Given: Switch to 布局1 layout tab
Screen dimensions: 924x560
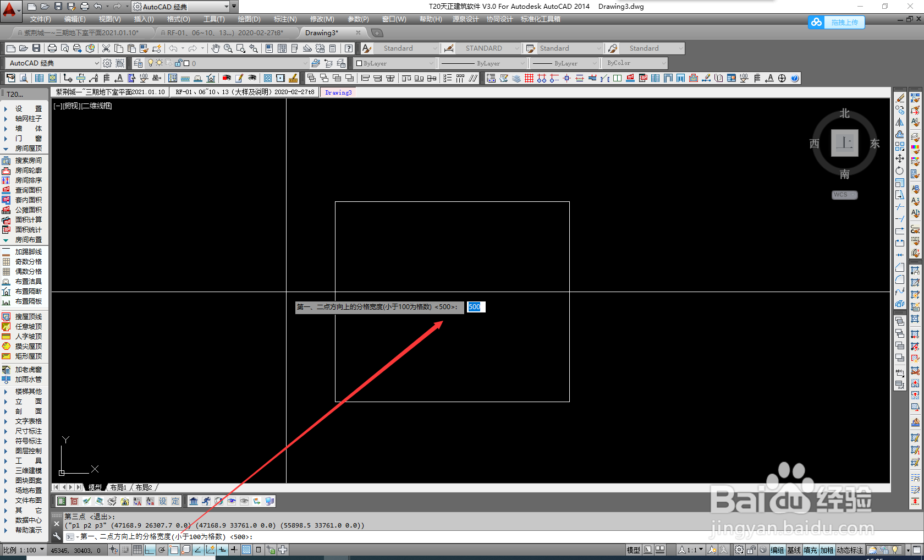Looking at the screenshot, I should 118,487.
